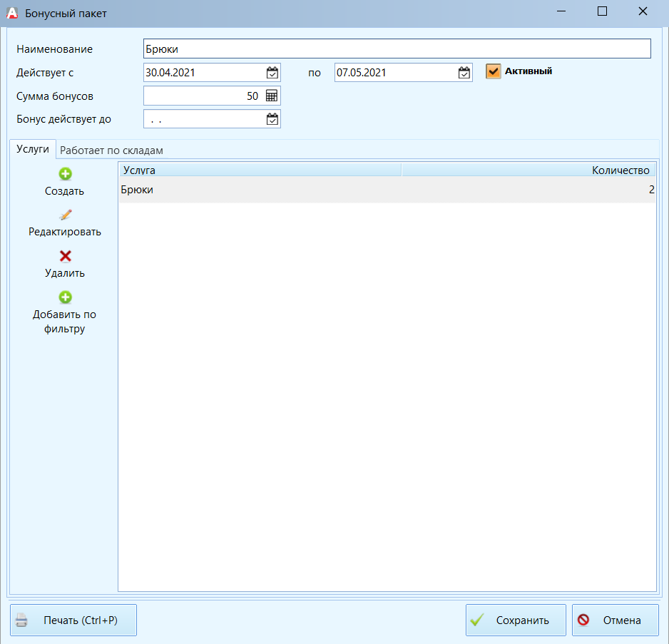The image size is (669, 644).
Task: Minimize the Бонусный пакет window
Action: pos(561,11)
